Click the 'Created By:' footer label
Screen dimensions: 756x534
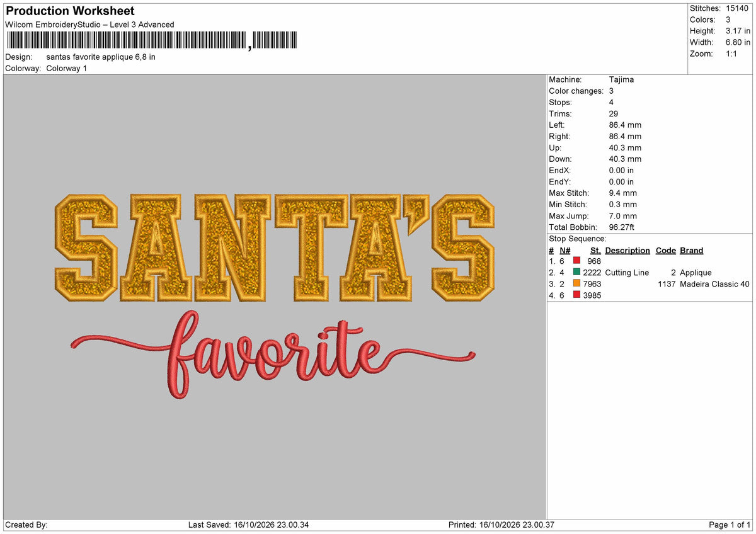pos(26,525)
